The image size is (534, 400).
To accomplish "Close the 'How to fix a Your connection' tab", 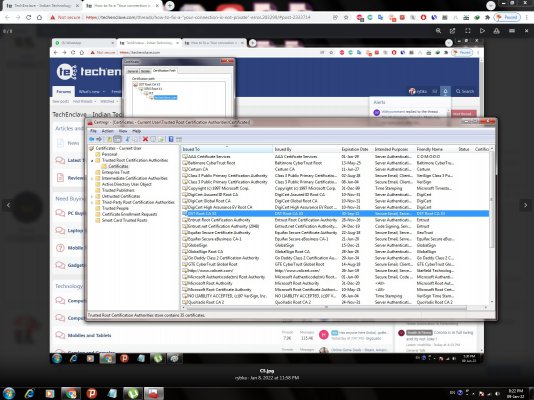I will click(158, 6).
